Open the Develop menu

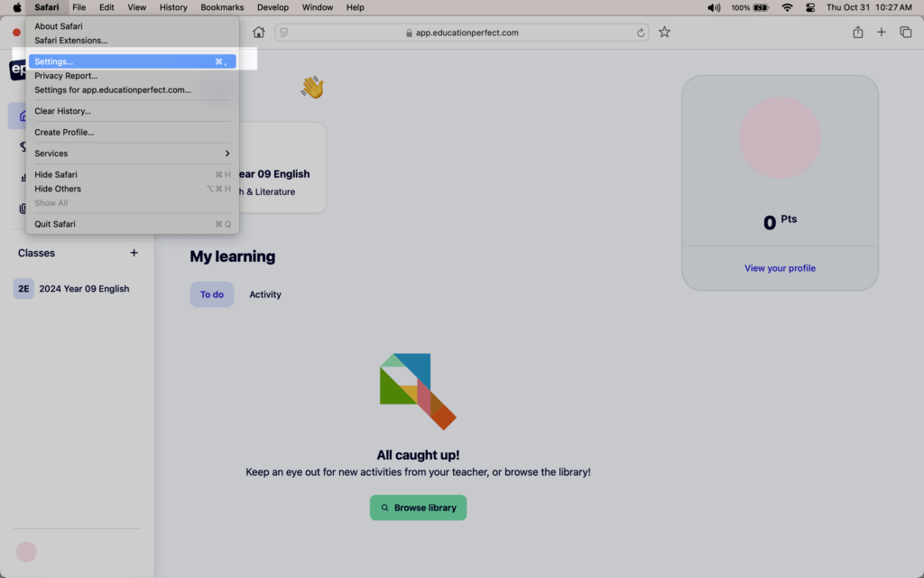[273, 7]
